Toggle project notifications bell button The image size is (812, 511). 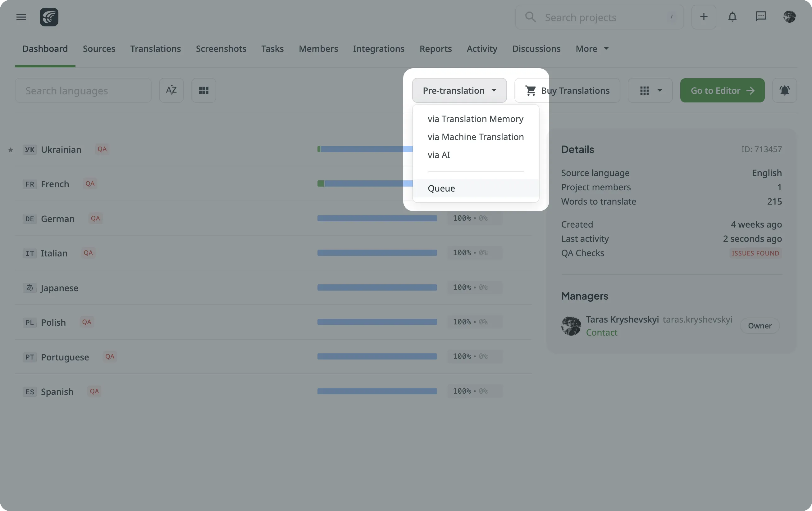[x=784, y=90]
